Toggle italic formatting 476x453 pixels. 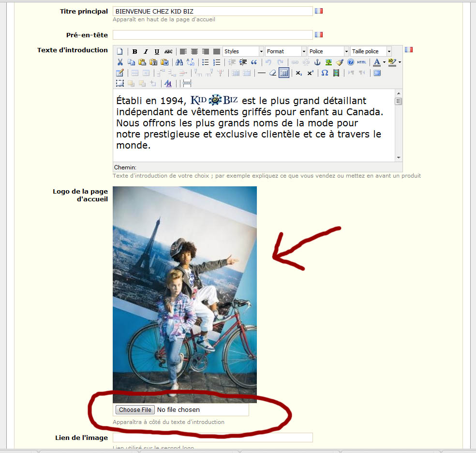click(x=146, y=51)
